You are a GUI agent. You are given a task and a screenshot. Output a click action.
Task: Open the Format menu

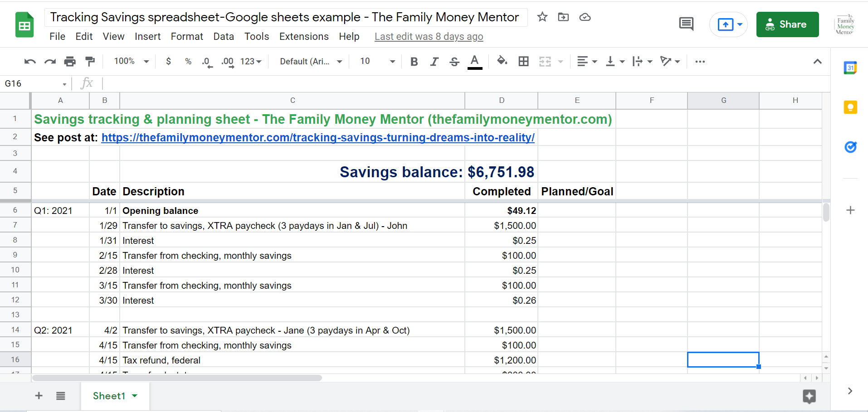(x=187, y=36)
